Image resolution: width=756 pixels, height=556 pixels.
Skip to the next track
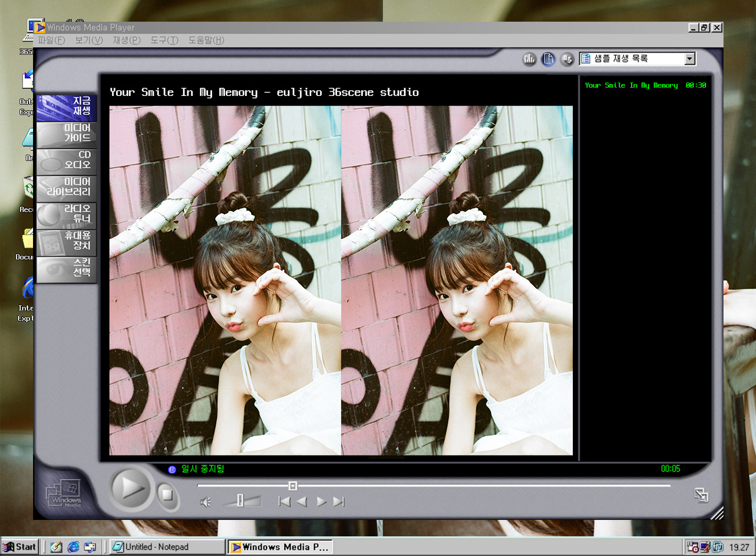coord(339,502)
